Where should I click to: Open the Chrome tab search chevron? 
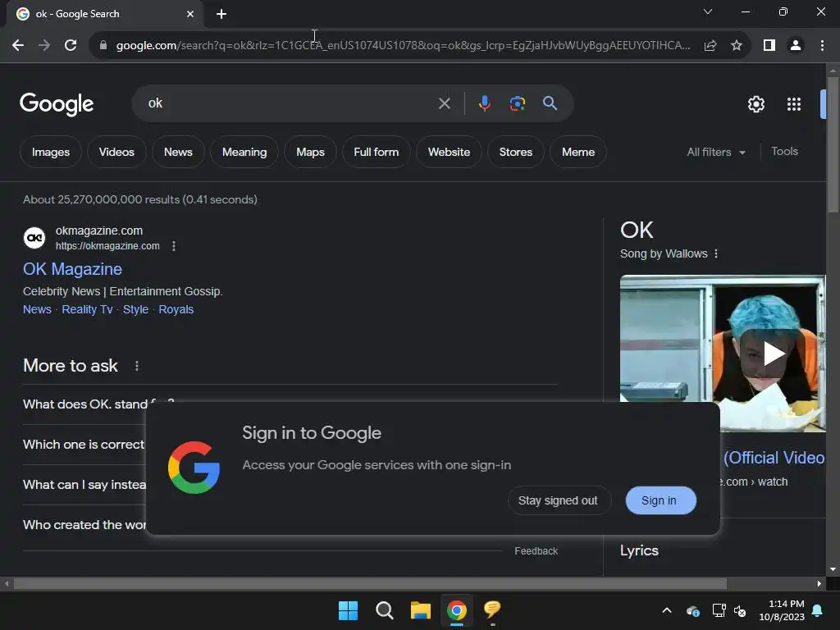[x=708, y=11]
